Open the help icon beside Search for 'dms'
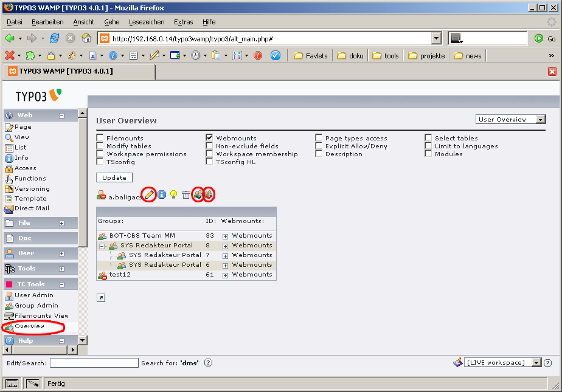This screenshot has height=392, width=562. pyautogui.click(x=208, y=363)
